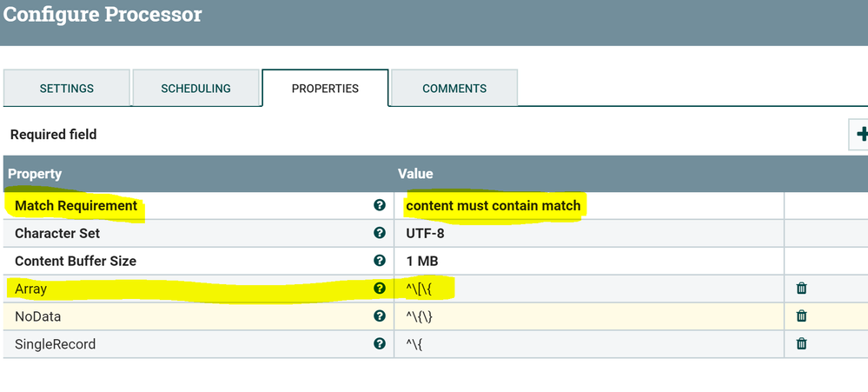Screen dimensions: 868x392
Task: Click help icon for SingleRecord property
Action: coord(379,344)
